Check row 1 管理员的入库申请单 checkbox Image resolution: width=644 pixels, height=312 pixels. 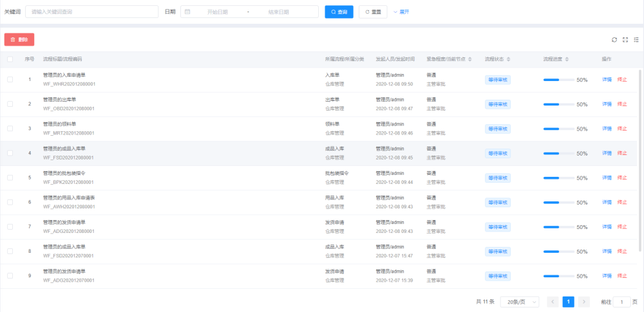(x=10, y=79)
